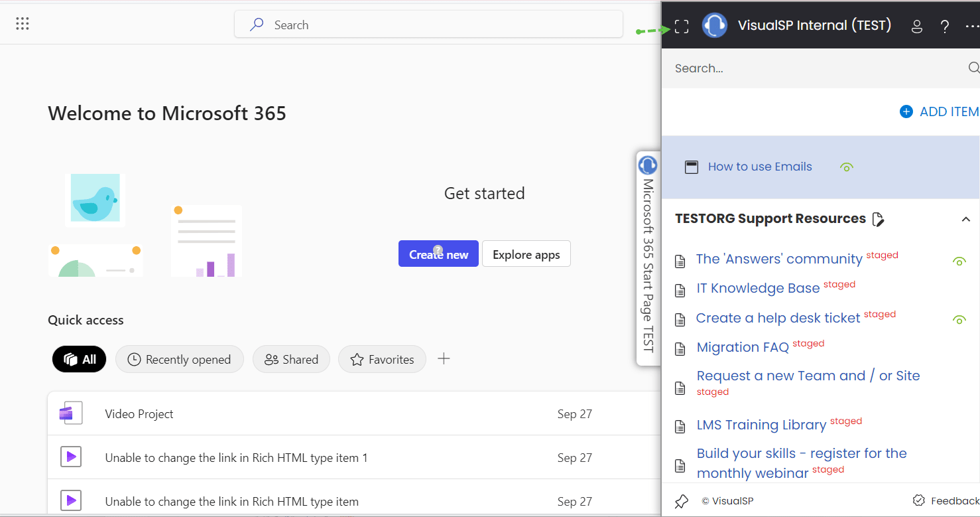Click the VisualSP Search... field
This screenshot has height=517, width=980.
(x=820, y=68)
